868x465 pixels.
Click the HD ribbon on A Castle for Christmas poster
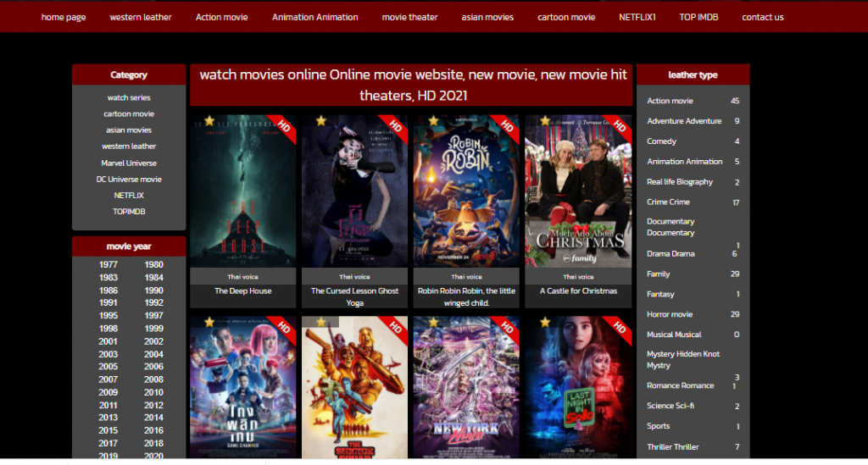[620, 126]
